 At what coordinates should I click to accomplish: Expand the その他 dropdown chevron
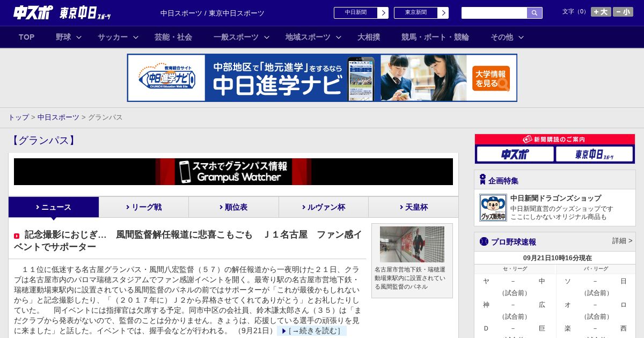(521, 37)
